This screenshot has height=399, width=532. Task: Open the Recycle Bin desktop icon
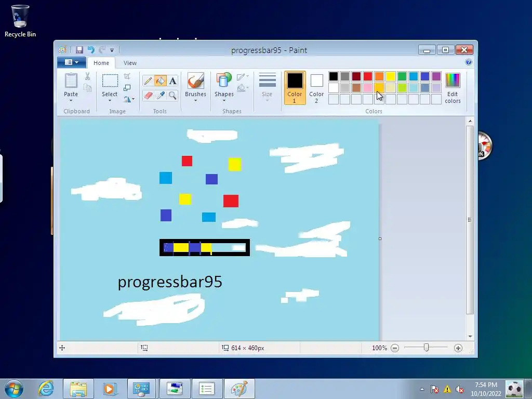[20, 21]
